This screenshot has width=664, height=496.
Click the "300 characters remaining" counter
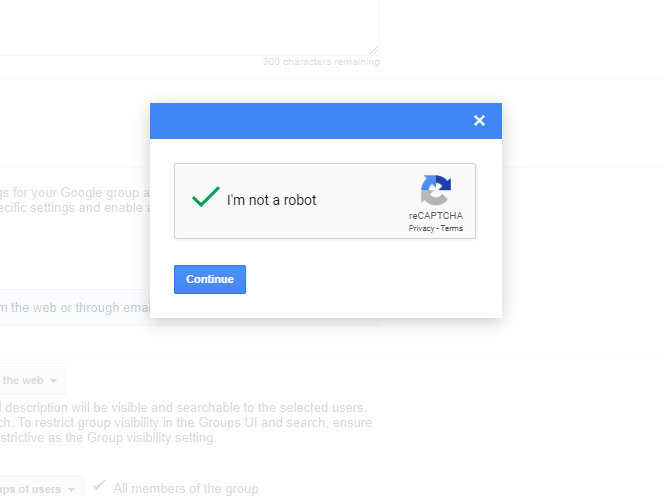pyautogui.click(x=320, y=62)
